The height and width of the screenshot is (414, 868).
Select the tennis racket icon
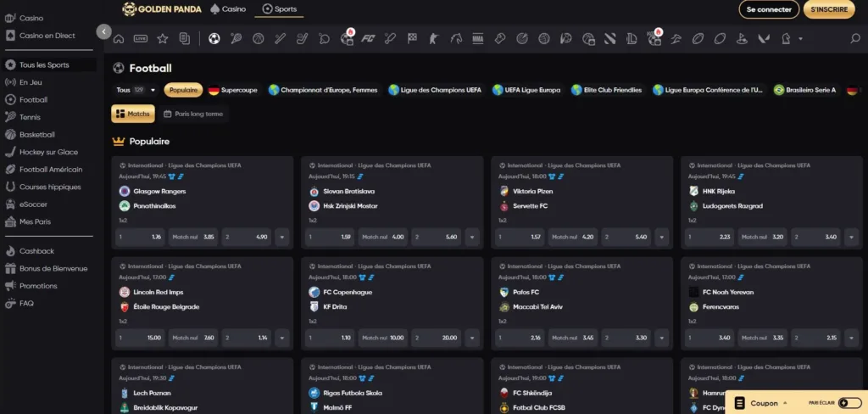pyautogui.click(x=236, y=39)
